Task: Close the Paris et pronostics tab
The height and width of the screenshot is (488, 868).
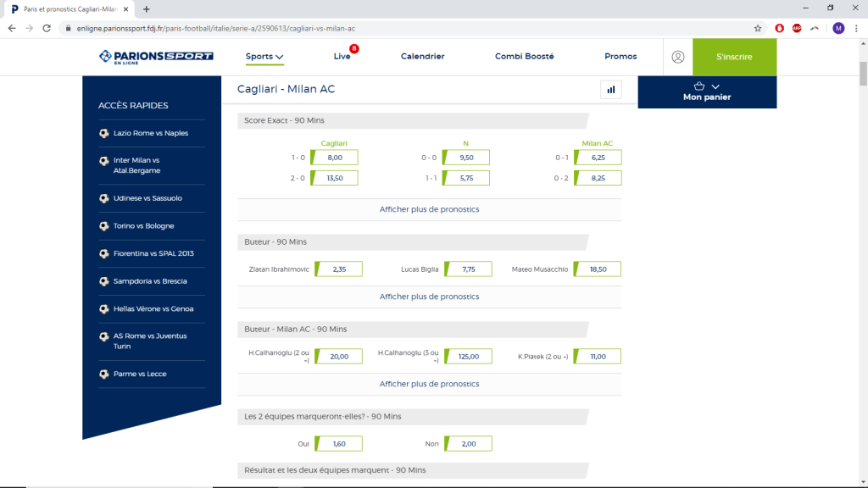Action: pyautogui.click(x=125, y=8)
